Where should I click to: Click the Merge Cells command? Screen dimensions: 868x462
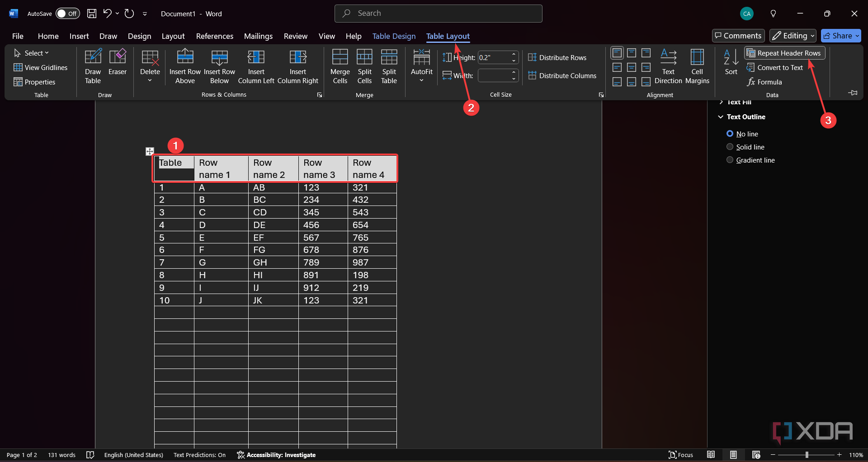(x=340, y=65)
